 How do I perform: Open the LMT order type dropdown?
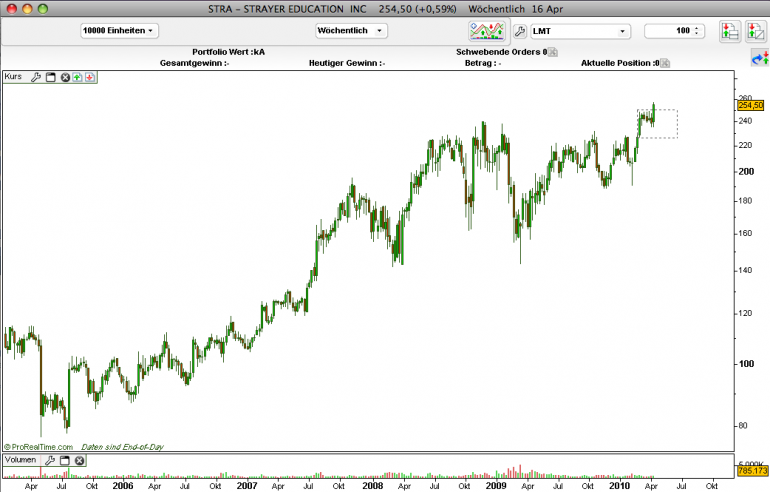[x=580, y=31]
